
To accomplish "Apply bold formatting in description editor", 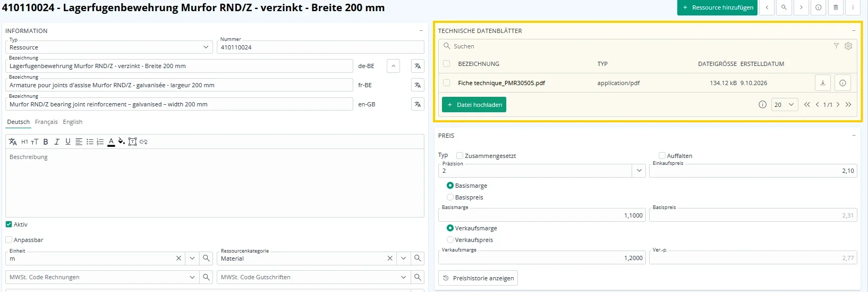I will click(x=46, y=141).
